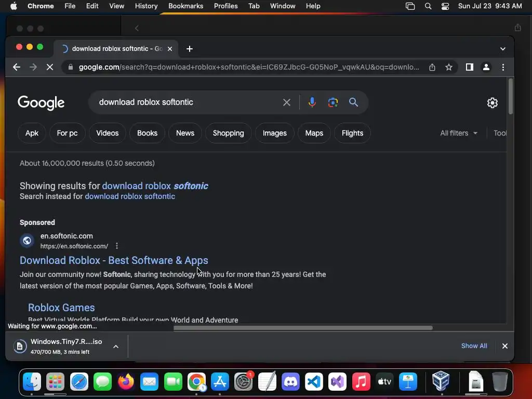Viewport: 532px width, 399px height.
Task: Open the Bookmarks menu
Action: coord(186,6)
